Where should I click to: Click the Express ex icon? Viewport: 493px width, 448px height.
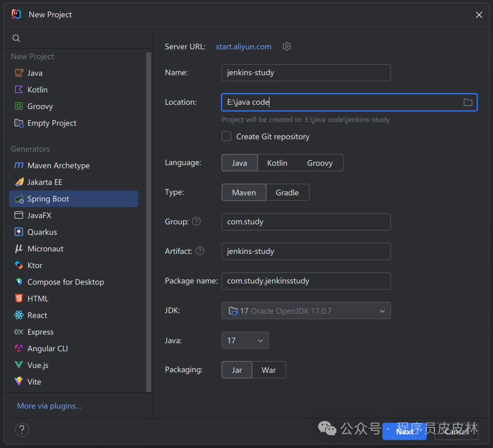click(19, 332)
